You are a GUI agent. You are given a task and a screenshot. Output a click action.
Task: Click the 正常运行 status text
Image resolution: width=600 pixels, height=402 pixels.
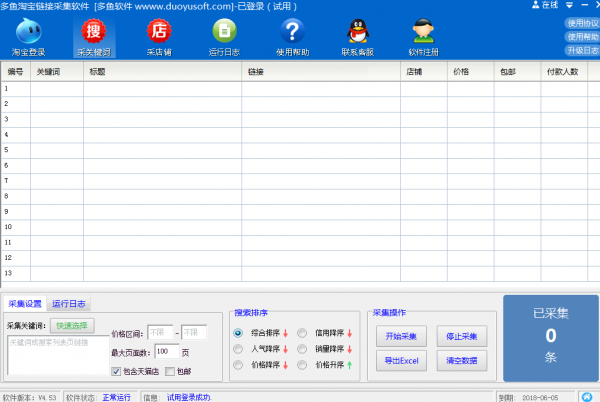tap(116, 397)
